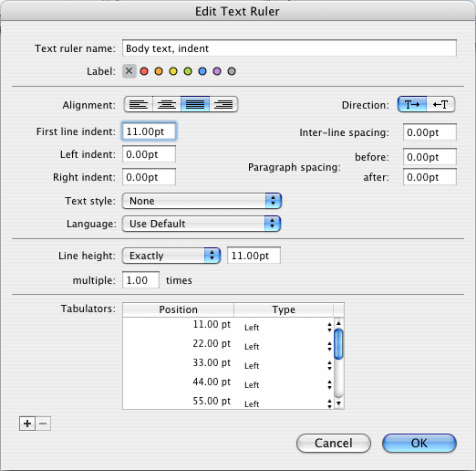Image resolution: width=476 pixels, height=471 pixels.
Task: Select justified alignment icon
Action: pos(195,105)
